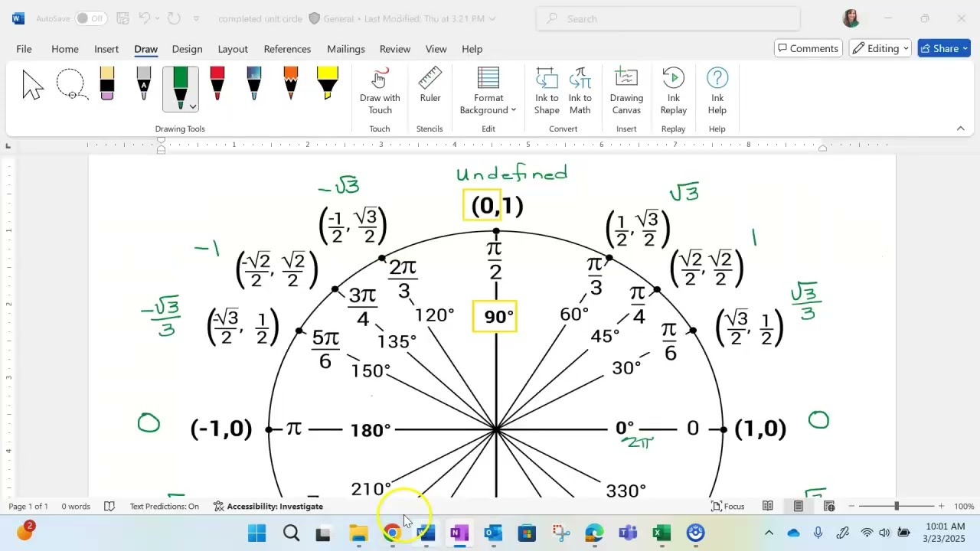
Task: Open the Undo history dropdown
Action: [x=158, y=18]
